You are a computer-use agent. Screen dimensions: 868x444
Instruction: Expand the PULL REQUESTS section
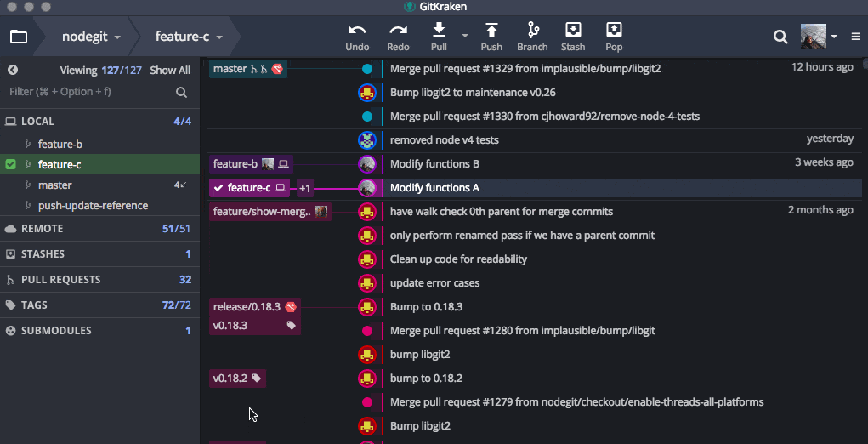tap(99, 280)
